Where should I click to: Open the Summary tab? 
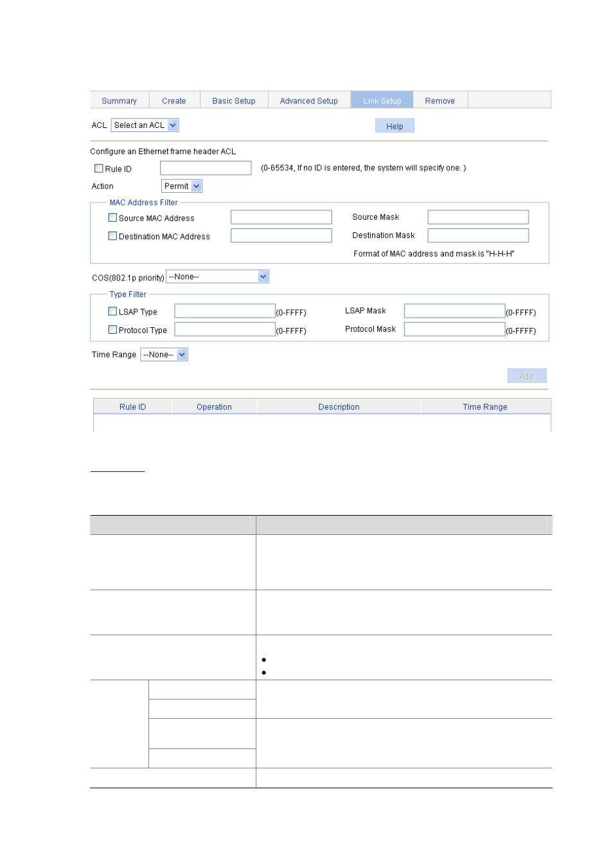tap(120, 100)
